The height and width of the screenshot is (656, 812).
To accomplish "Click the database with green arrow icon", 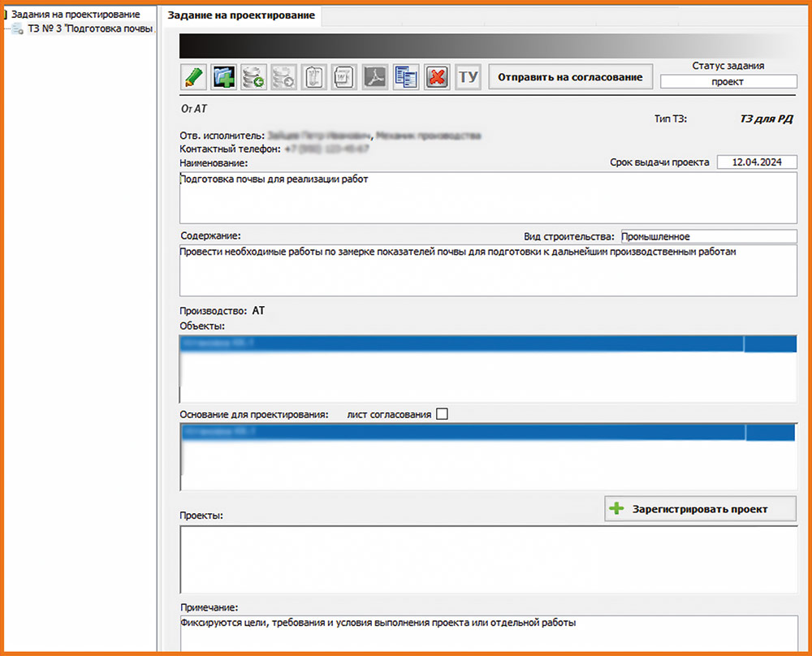I will (254, 77).
